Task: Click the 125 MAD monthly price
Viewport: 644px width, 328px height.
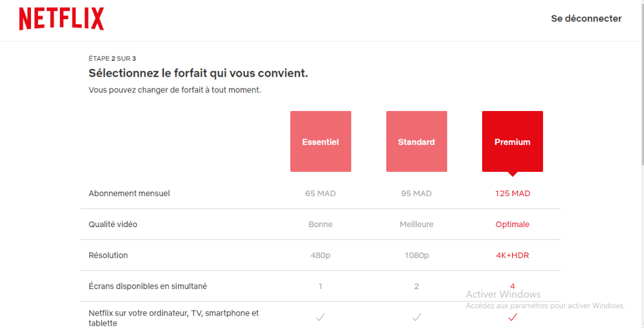Action: [x=513, y=193]
